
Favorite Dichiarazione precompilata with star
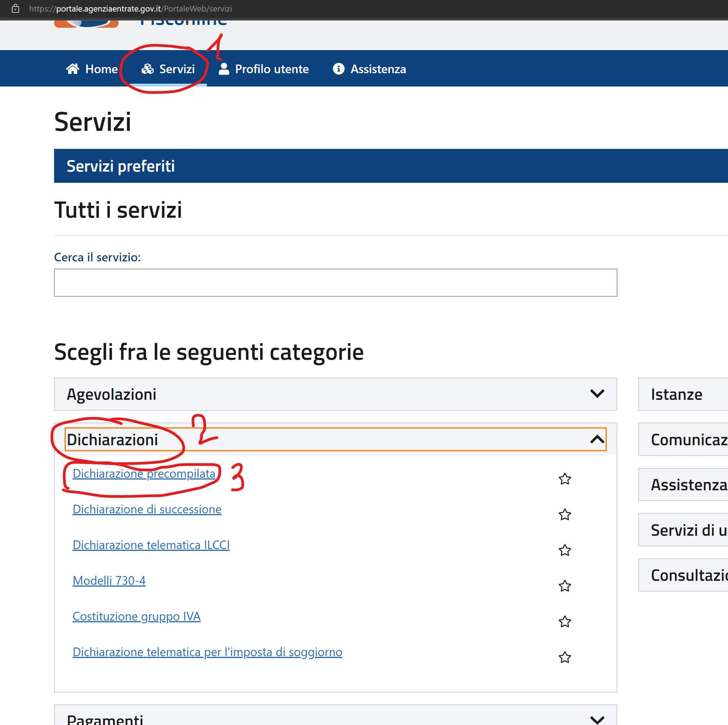(x=564, y=479)
